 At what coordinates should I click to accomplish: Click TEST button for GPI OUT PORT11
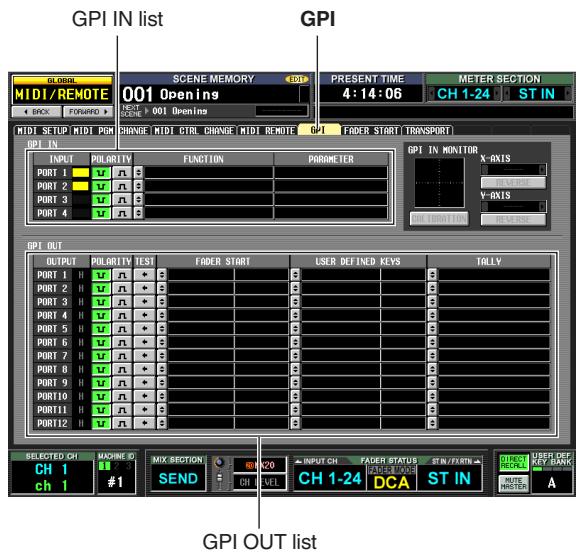click(144, 410)
